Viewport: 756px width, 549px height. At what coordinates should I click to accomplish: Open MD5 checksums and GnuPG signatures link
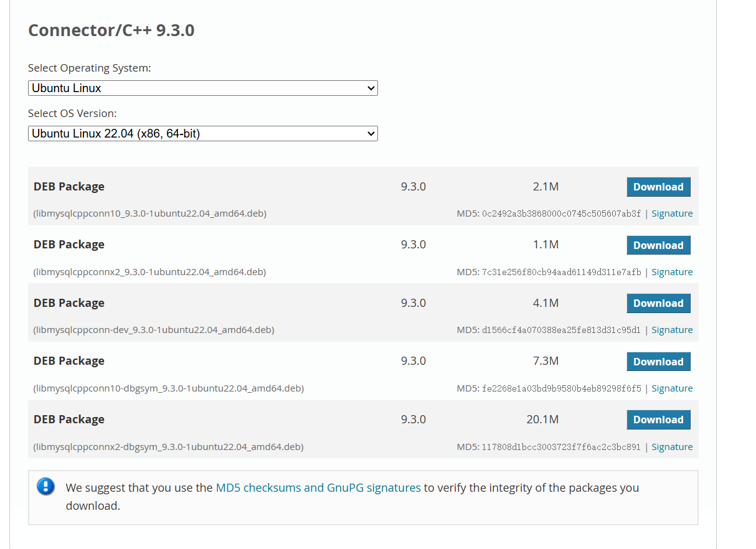tap(318, 487)
